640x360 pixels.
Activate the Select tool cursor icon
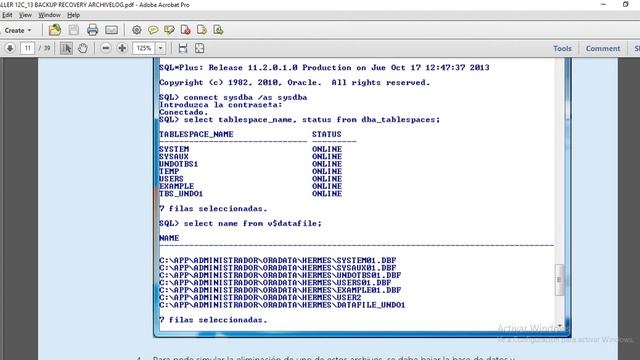[x=66, y=48]
